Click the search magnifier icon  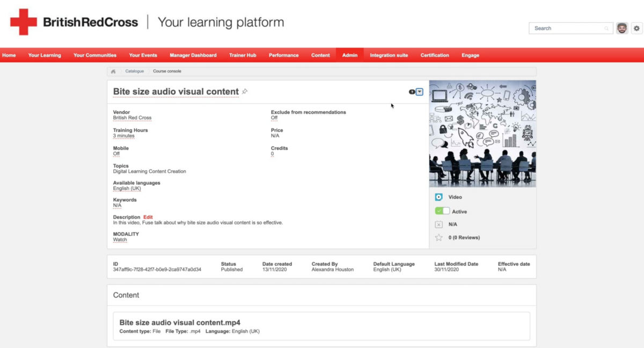[x=607, y=28]
